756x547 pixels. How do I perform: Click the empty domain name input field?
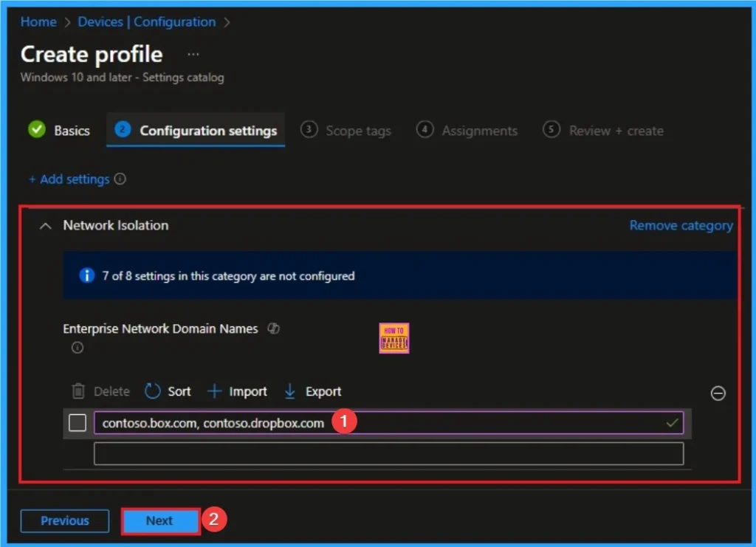click(389, 453)
